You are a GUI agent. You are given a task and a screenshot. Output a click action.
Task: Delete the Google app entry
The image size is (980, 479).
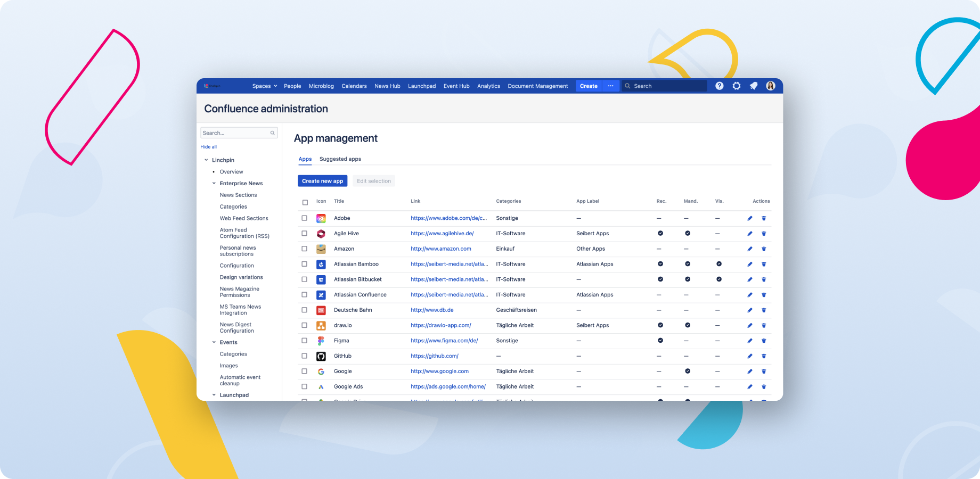764,371
